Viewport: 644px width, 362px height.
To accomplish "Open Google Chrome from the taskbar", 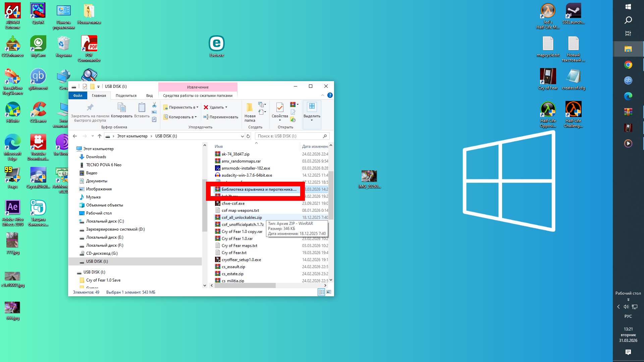I will pos(628,65).
